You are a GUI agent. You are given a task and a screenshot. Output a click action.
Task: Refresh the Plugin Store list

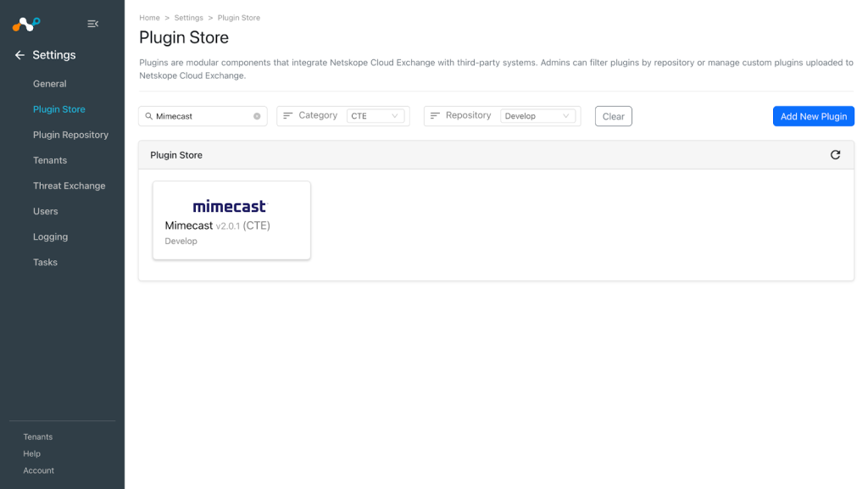click(835, 155)
